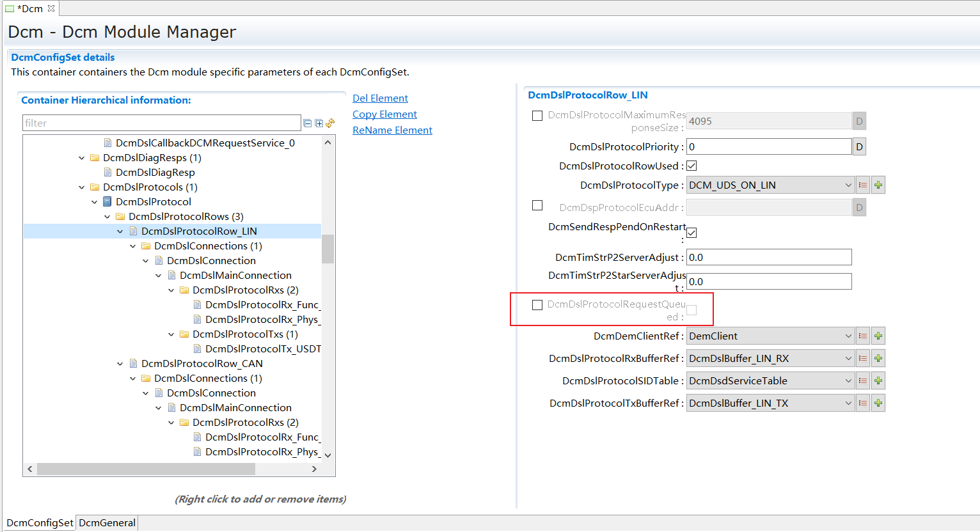Screen dimensions: 980x532
Task: Uncheck the DcmDslProtocolRowUsed checkbox
Action: point(692,166)
